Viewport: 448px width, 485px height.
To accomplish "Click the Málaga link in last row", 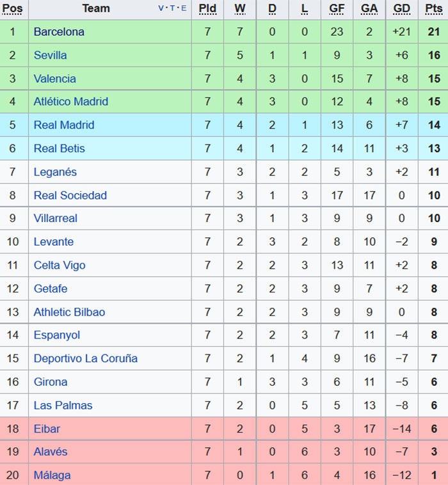I will tap(52, 475).
